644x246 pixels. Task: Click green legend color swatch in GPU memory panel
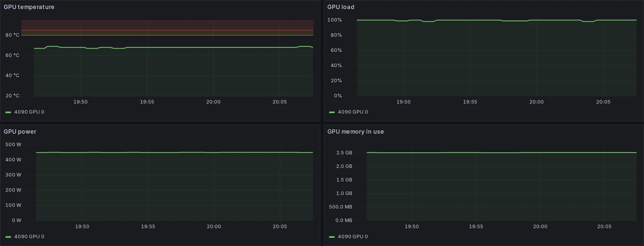[x=332, y=237]
